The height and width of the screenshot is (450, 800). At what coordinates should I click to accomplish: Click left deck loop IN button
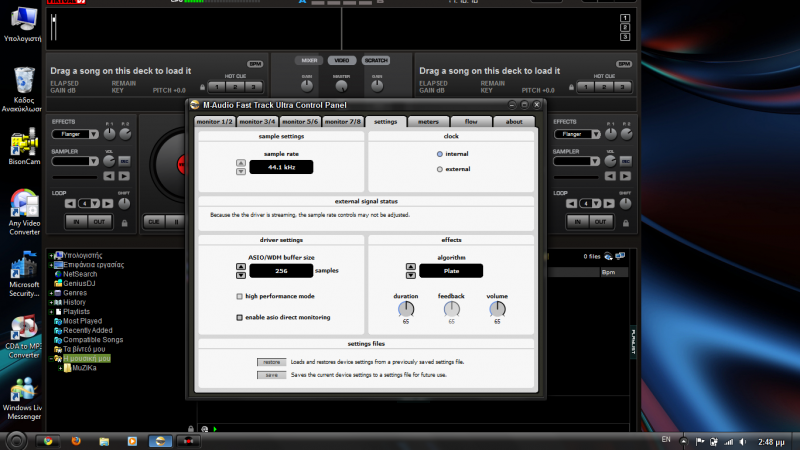[x=76, y=222]
